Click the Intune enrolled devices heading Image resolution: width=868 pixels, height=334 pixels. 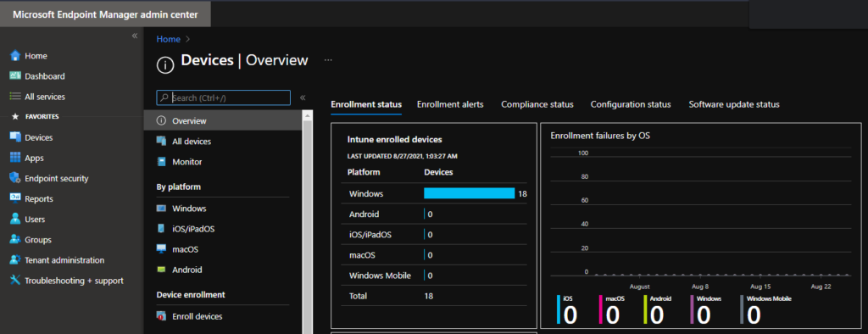point(395,140)
